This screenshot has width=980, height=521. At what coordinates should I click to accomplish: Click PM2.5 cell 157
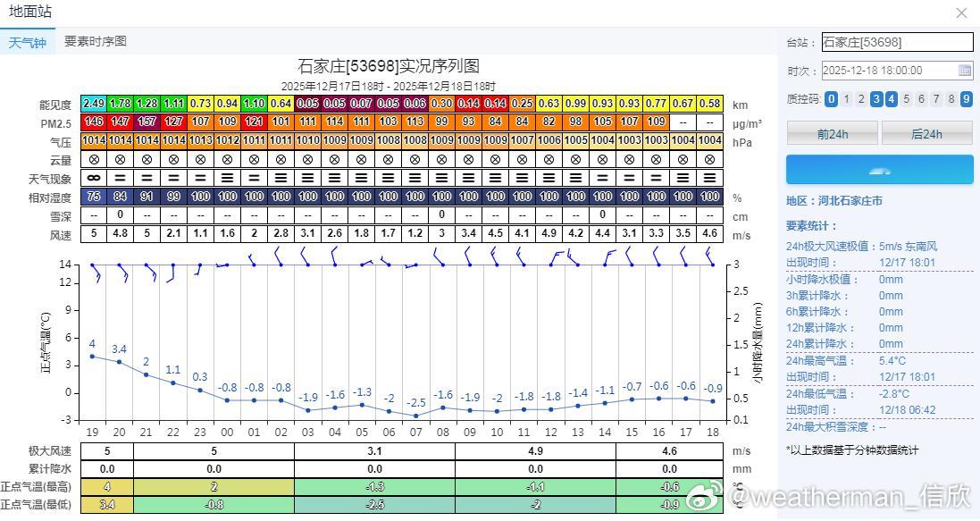coord(147,122)
